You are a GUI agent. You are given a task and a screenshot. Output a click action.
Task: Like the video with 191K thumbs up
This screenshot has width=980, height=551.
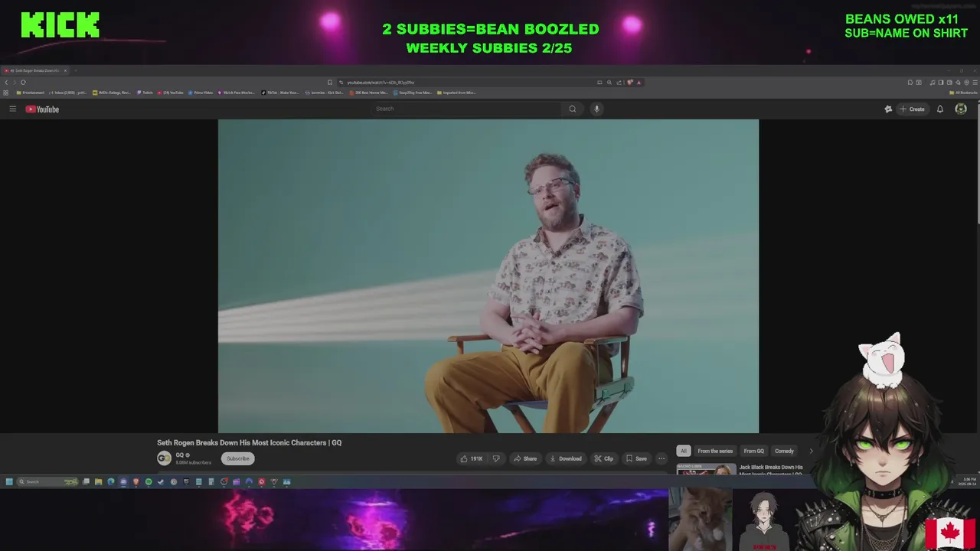472,458
